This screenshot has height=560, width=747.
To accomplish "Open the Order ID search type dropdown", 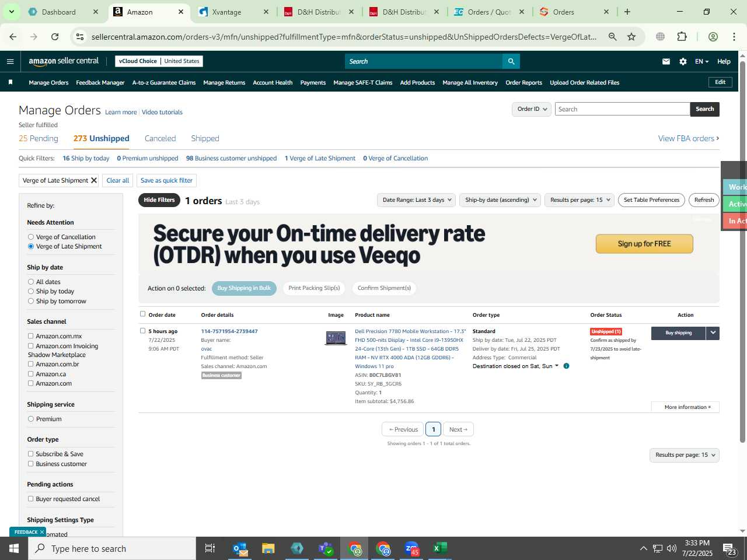I will tap(532, 109).
